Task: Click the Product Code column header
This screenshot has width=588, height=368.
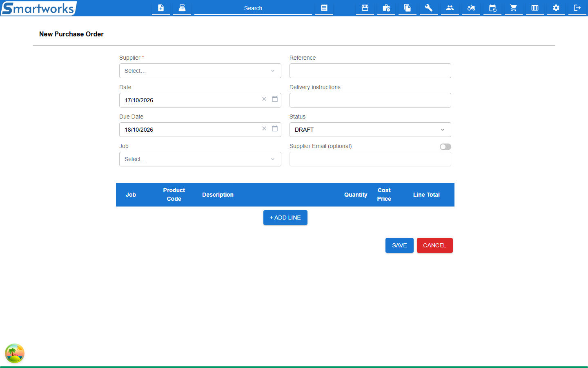Action: pos(174,195)
